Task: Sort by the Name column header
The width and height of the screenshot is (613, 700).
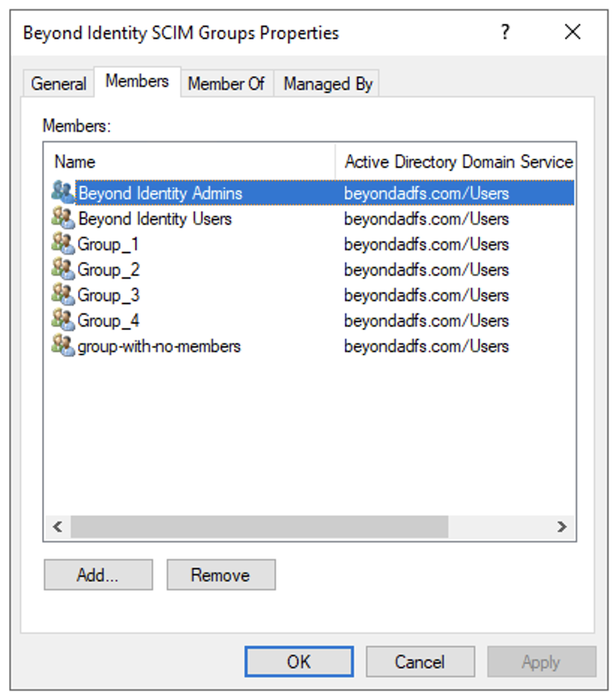Action: tap(75, 162)
